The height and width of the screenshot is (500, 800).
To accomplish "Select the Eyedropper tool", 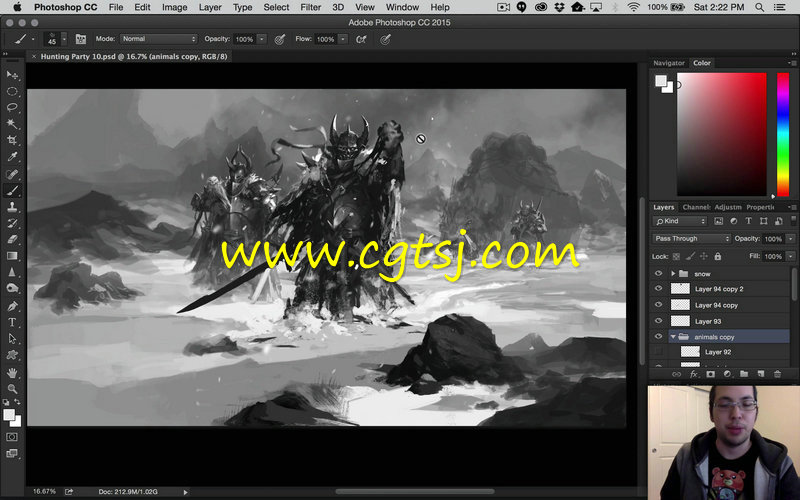I will click(12, 157).
